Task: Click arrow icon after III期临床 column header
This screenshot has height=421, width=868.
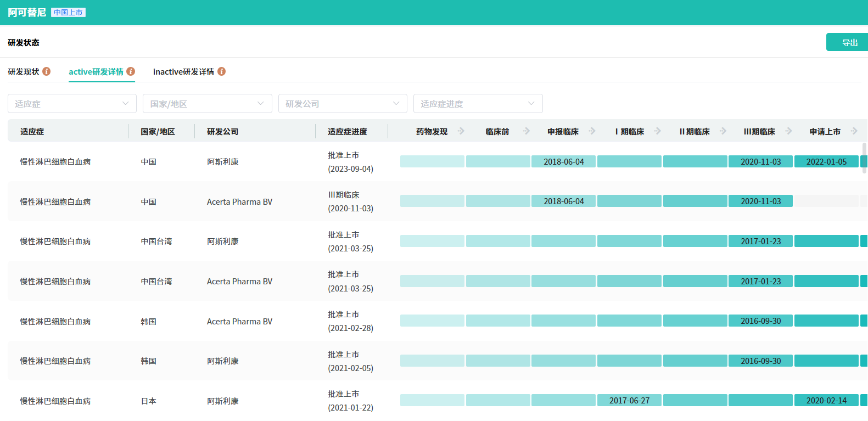Action: coord(789,131)
